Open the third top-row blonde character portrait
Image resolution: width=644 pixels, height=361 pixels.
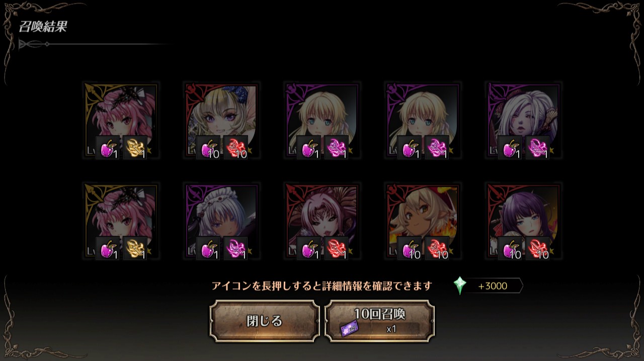[323, 120]
